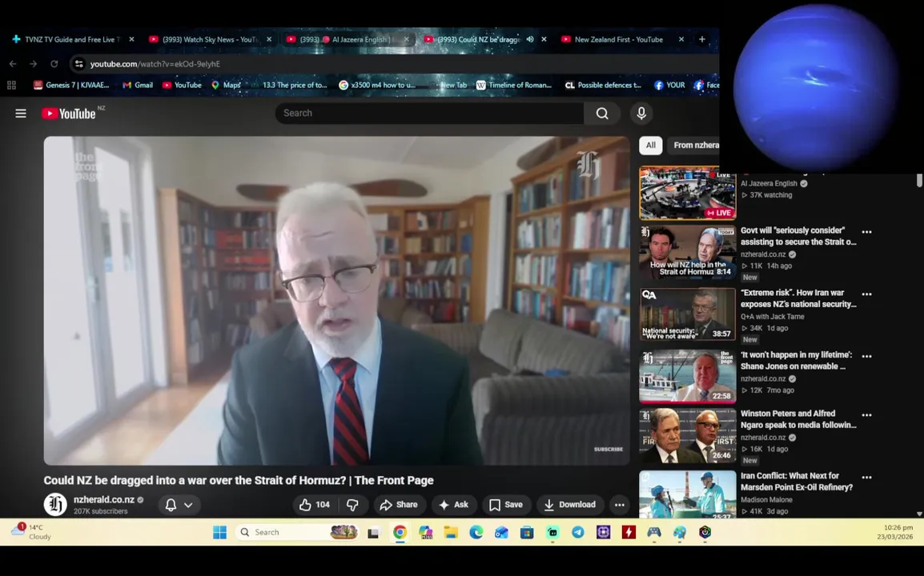Screen dimensions: 924x576
Task: Open File Explorer from the taskbar
Action: pos(451,533)
